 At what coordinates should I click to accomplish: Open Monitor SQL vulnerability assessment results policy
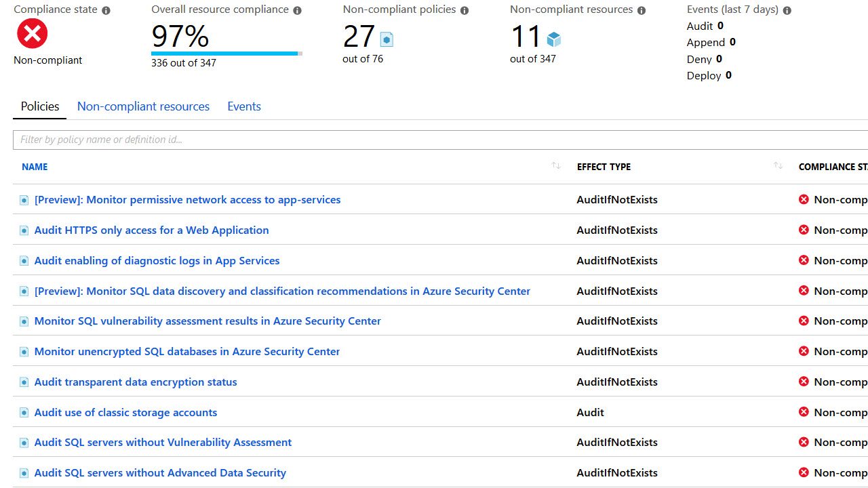(x=208, y=321)
